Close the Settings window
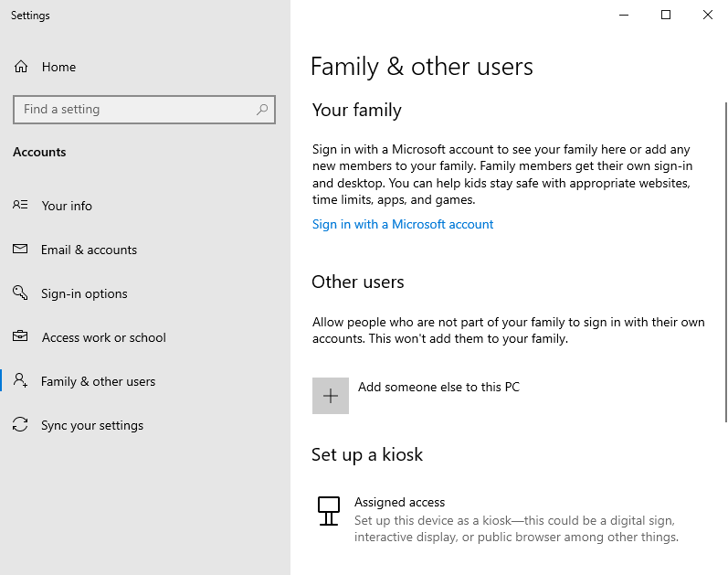This screenshot has width=728, height=575. (708, 15)
